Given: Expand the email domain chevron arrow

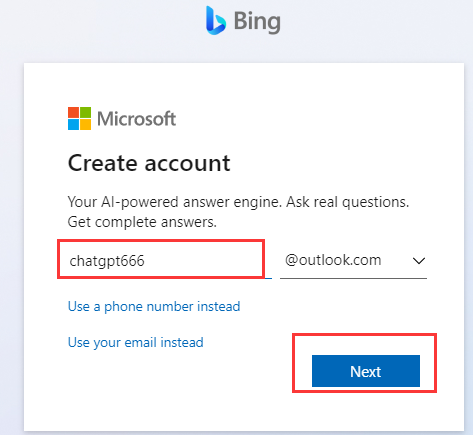Looking at the screenshot, I should coord(419,261).
